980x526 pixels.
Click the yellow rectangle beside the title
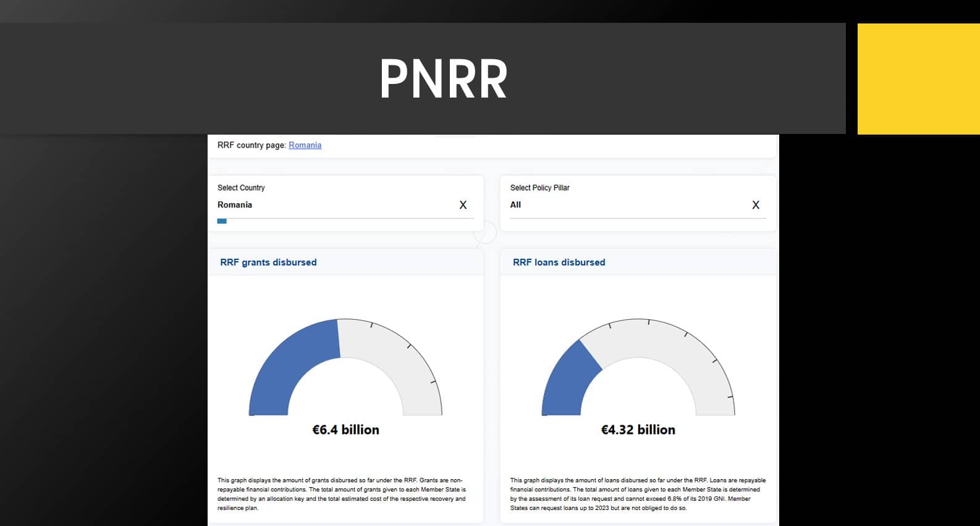918,79
